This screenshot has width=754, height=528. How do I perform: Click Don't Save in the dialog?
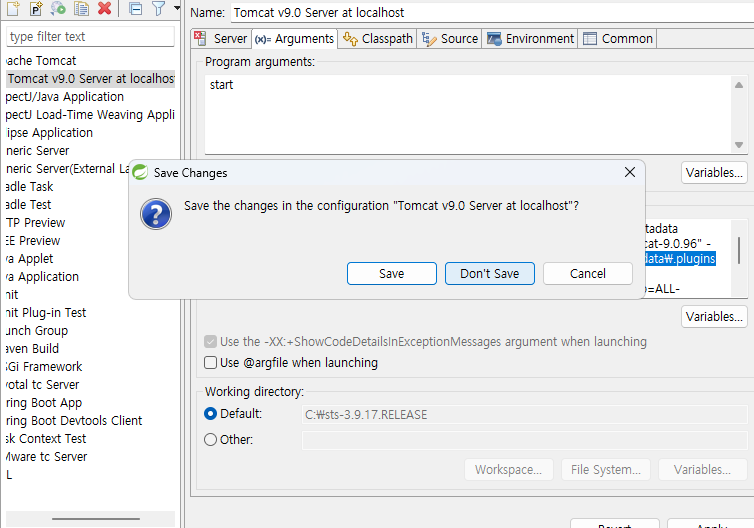(x=490, y=274)
